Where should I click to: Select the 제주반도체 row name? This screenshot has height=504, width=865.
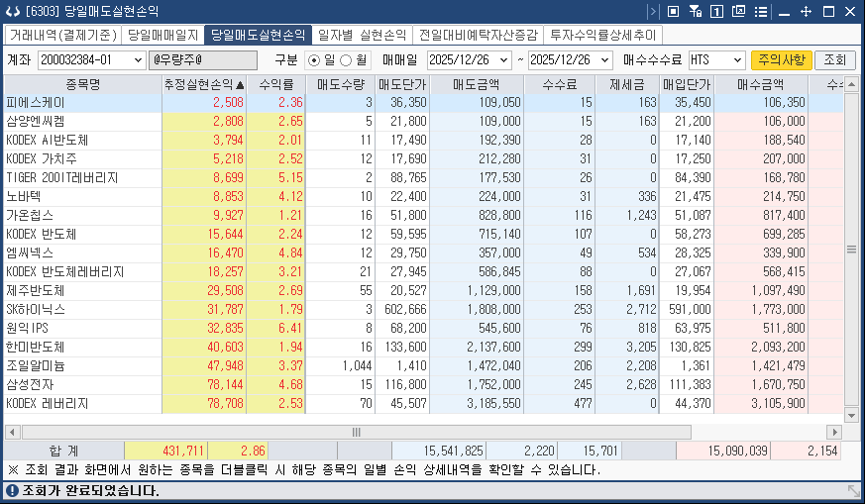36,290
